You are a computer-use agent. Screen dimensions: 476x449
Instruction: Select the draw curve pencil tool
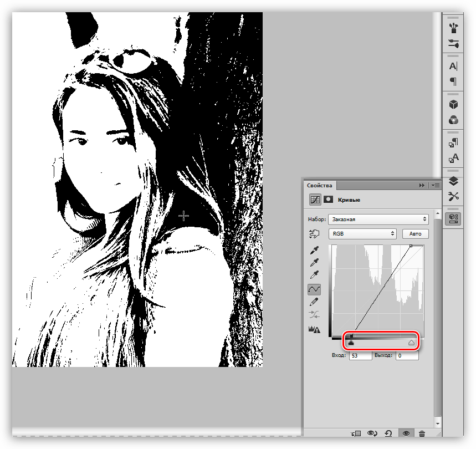pos(314,302)
